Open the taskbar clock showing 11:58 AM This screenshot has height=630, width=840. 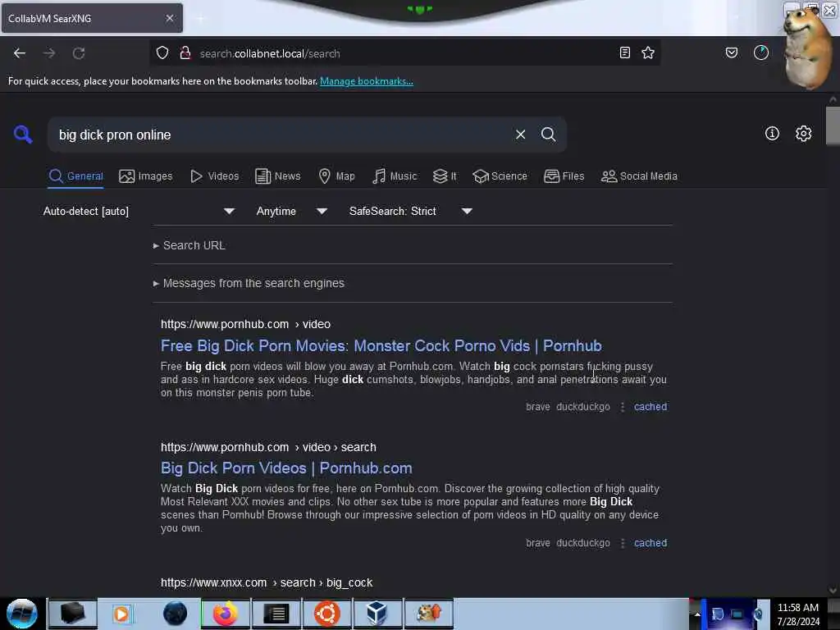tap(798, 614)
